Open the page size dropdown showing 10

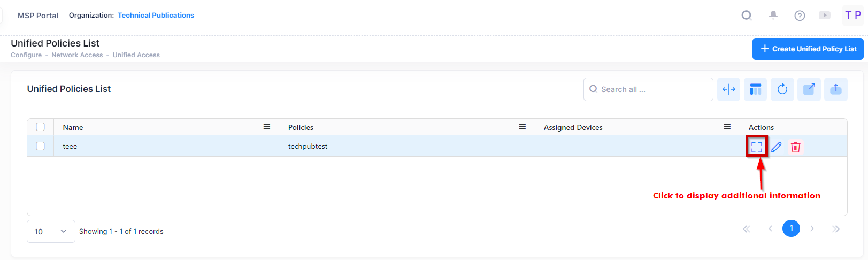51,232
